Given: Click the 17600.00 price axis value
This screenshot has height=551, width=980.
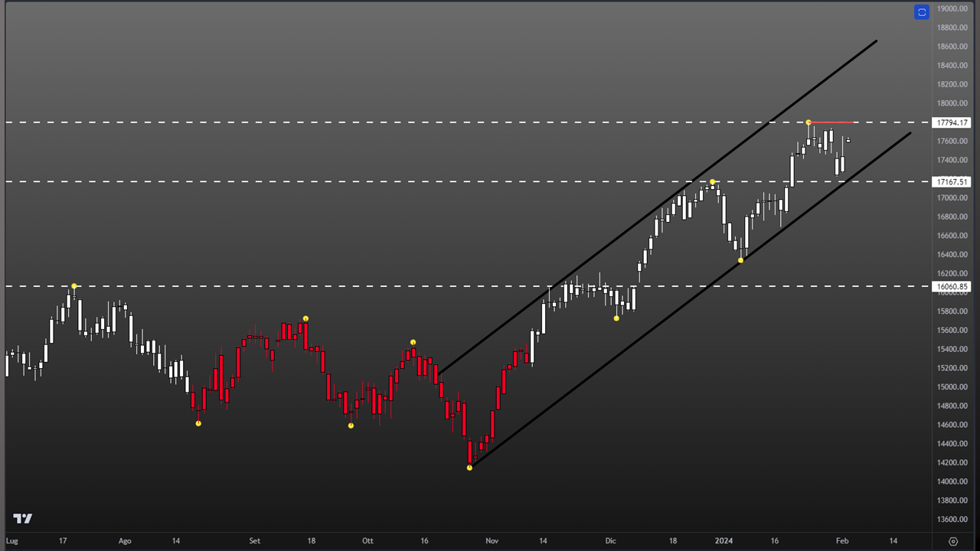Looking at the screenshot, I should (x=952, y=141).
